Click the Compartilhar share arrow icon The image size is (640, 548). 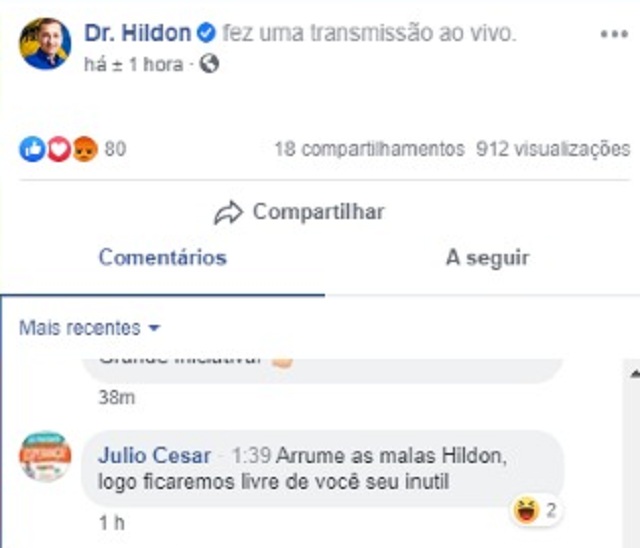click(229, 213)
